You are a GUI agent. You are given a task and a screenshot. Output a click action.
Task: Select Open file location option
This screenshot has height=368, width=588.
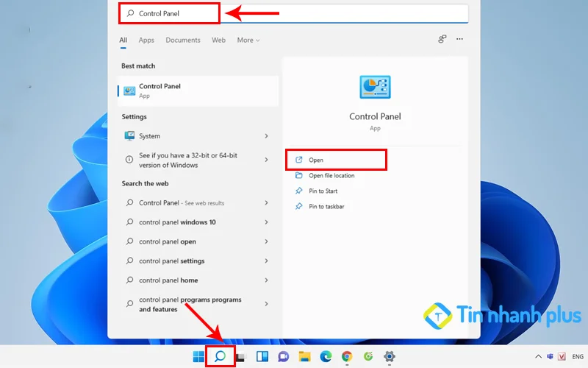click(x=331, y=176)
